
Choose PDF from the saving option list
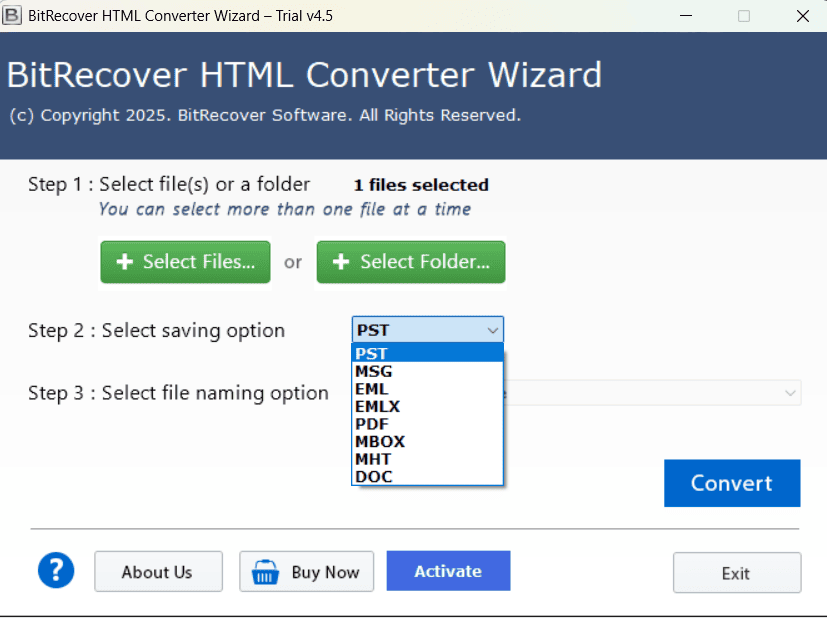[x=427, y=424]
